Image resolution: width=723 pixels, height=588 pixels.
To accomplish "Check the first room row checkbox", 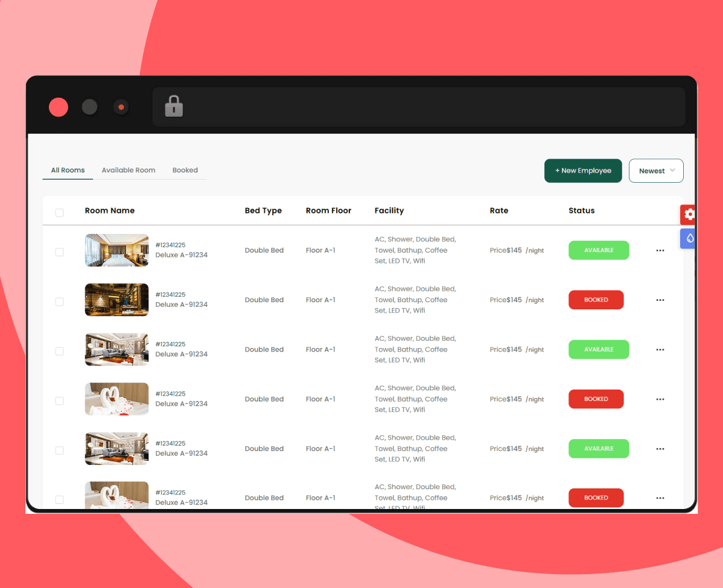I will (59, 252).
